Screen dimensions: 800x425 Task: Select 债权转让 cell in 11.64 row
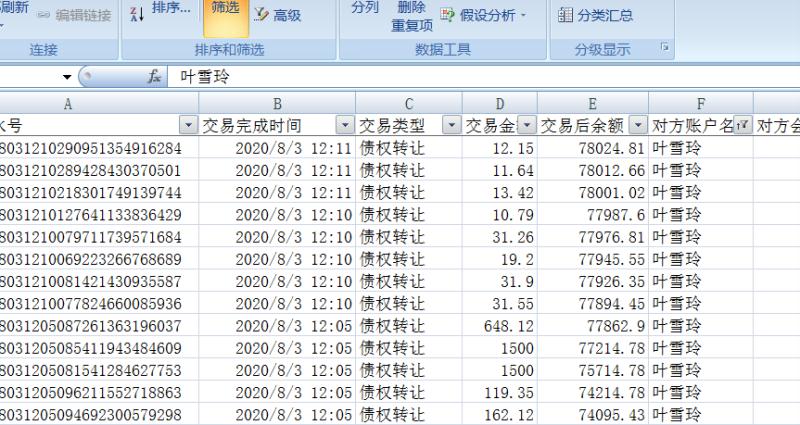409,170
